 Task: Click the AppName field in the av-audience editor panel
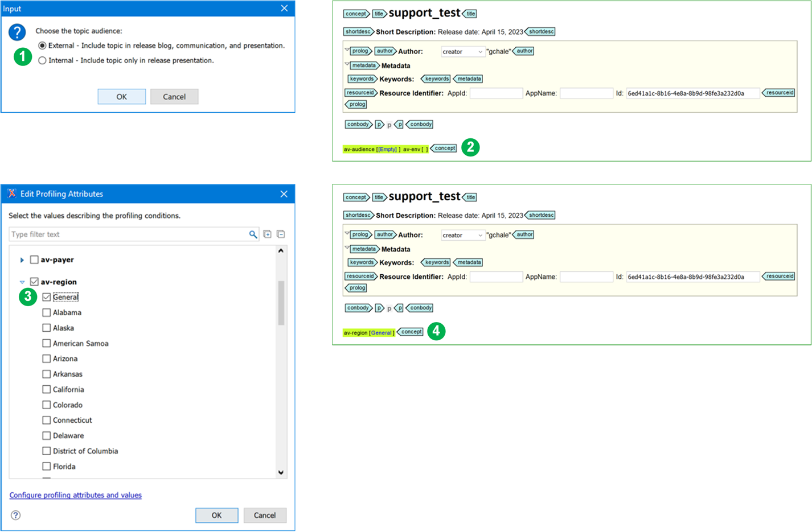[x=587, y=93]
